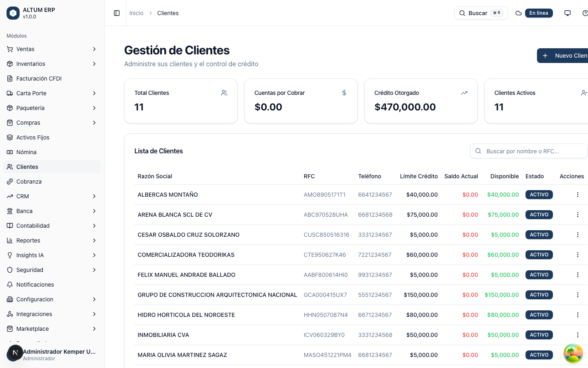Open the Nómina menu item
This screenshot has height=368, width=588.
(x=52, y=152)
